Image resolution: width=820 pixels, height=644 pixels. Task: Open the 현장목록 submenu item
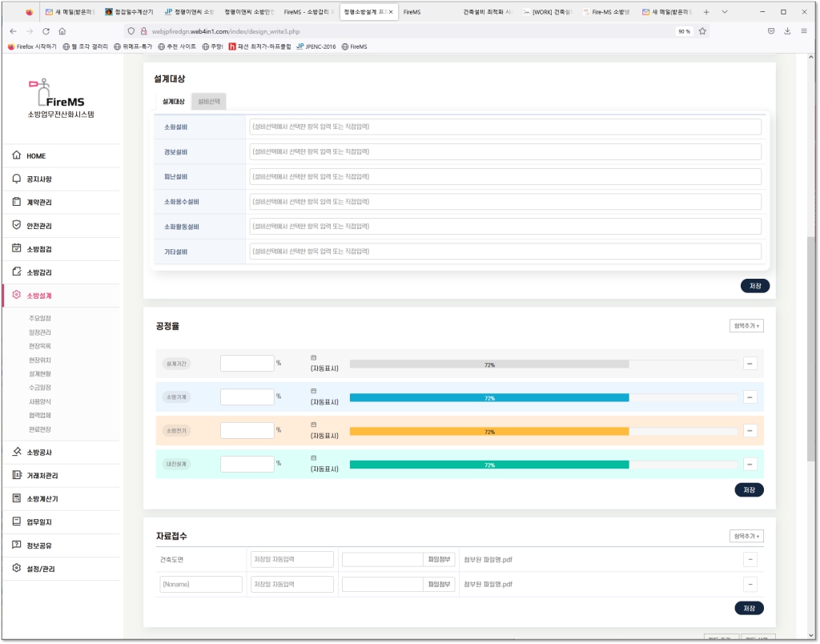coord(40,346)
